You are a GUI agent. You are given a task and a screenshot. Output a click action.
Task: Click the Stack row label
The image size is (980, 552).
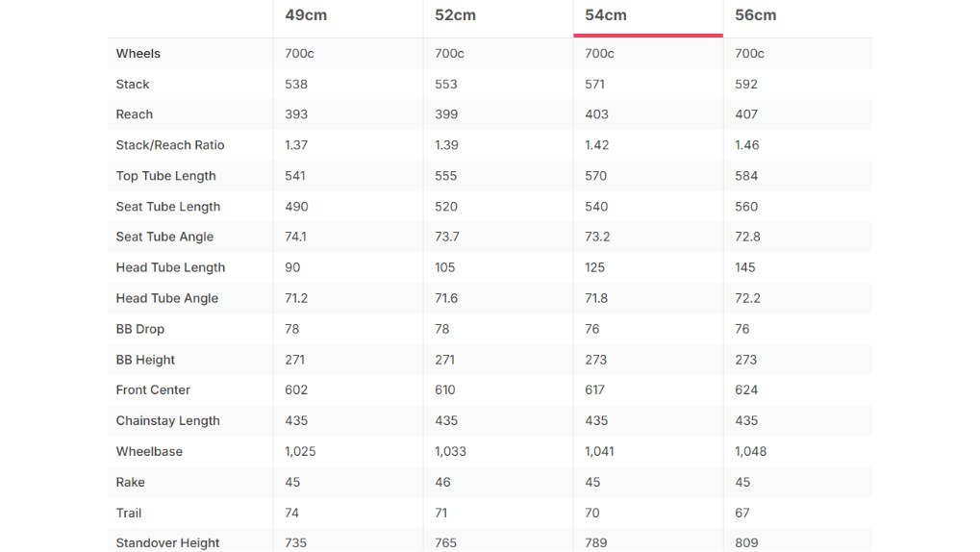point(133,85)
